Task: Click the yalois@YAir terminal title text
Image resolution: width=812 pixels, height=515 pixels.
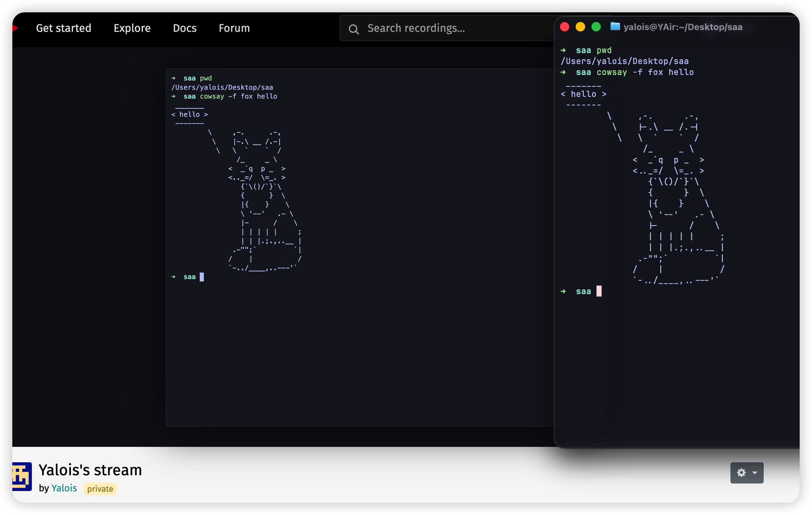Action: pyautogui.click(x=682, y=27)
